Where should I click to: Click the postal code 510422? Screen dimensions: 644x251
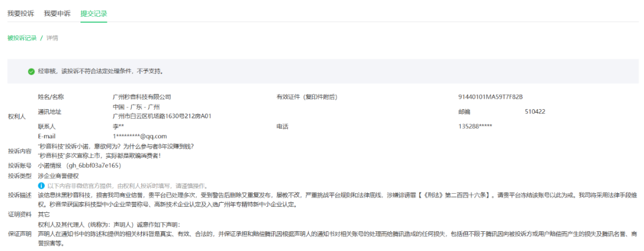pyautogui.click(x=535, y=111)
